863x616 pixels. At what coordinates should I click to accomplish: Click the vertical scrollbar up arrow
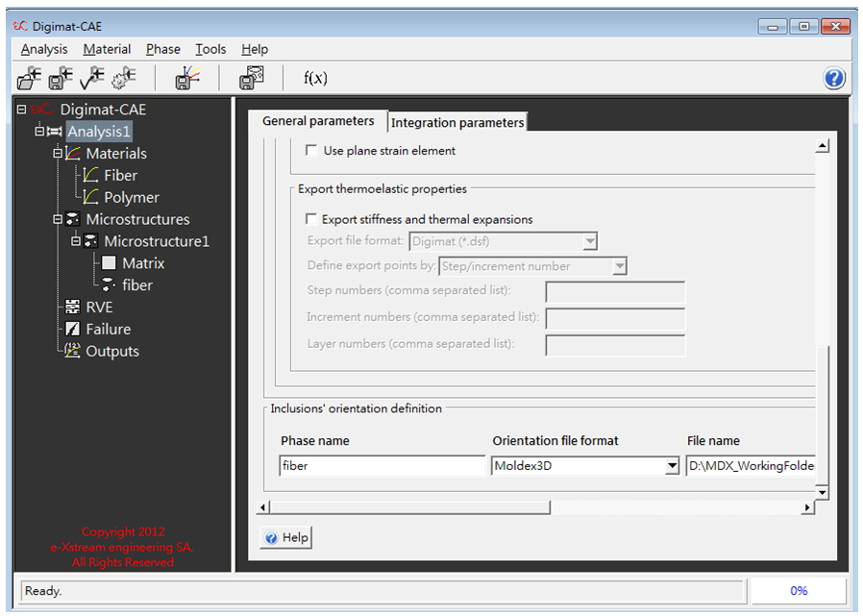(x=822, y=146)
